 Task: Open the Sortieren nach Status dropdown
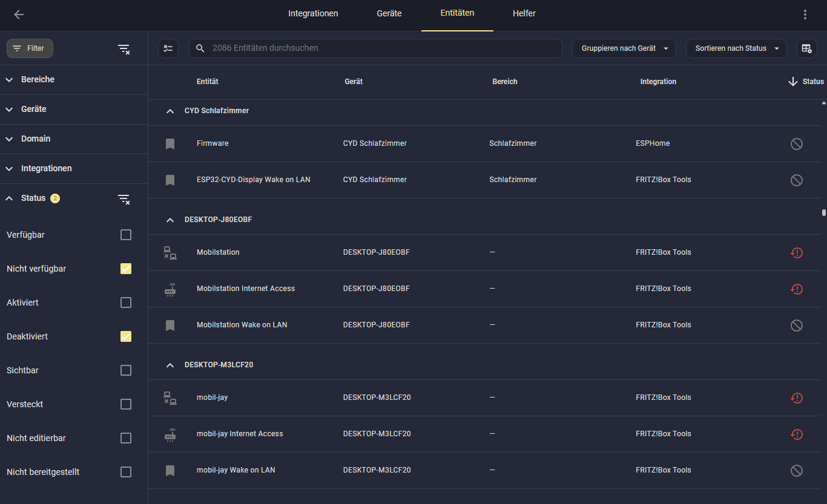click(736, 48)
